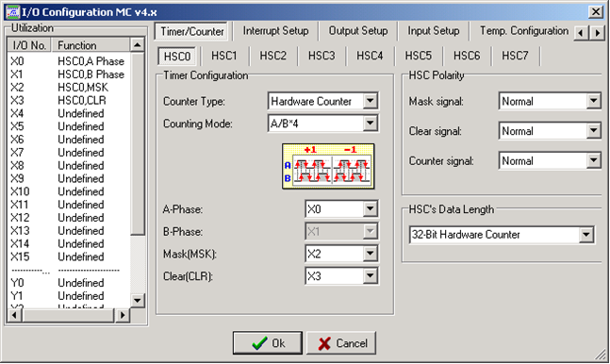The image size is (610, 364).
Task: Select the Y0 Undefined row
Action: 69,283
